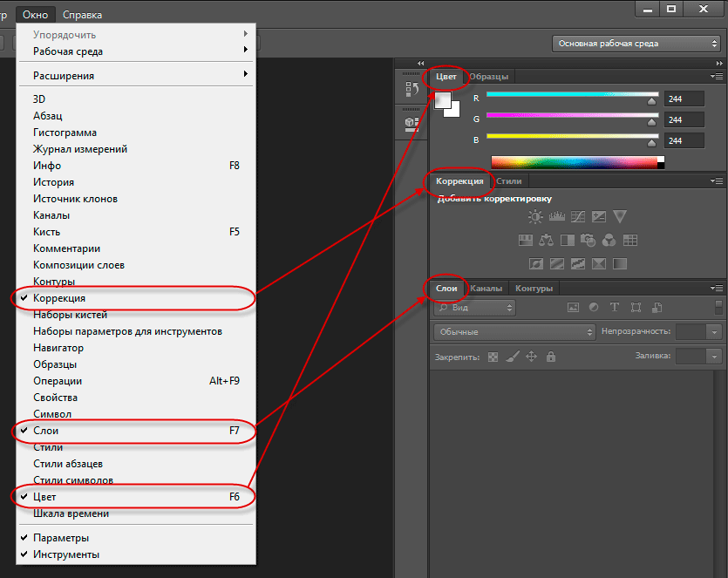Add a Threshold adjustment layer

point(577,263)
